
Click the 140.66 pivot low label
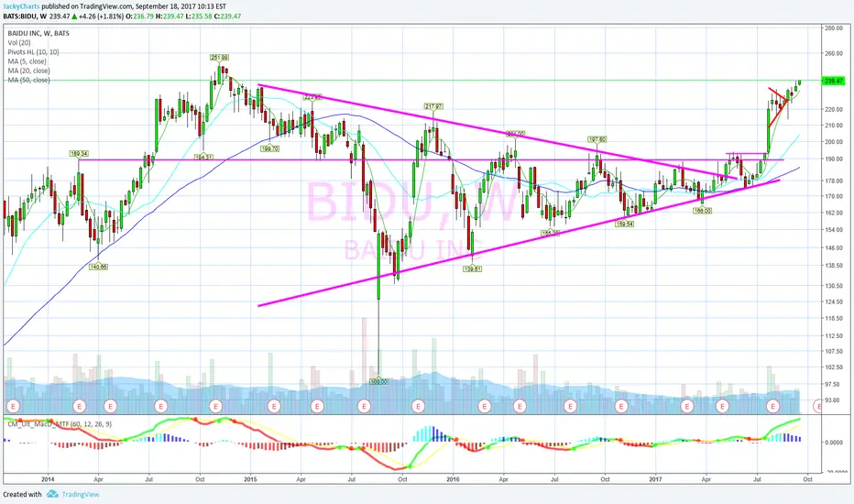99,267
